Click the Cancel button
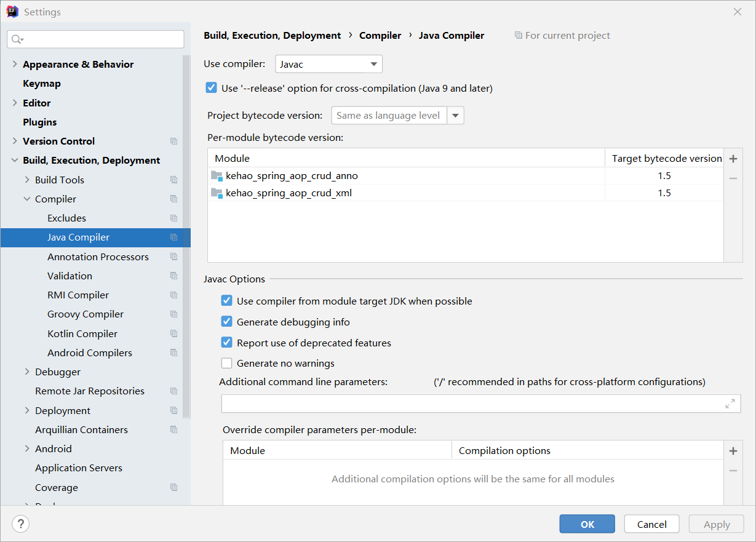Image resolution: width=756 pixels, height=542 pixels. click(651, 524)
